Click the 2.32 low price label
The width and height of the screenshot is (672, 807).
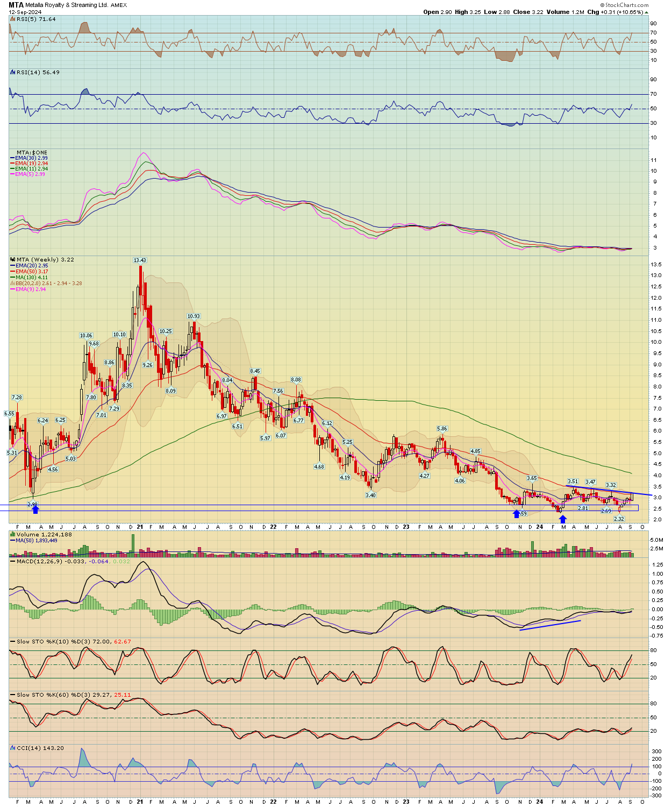[x=619, y=519]
